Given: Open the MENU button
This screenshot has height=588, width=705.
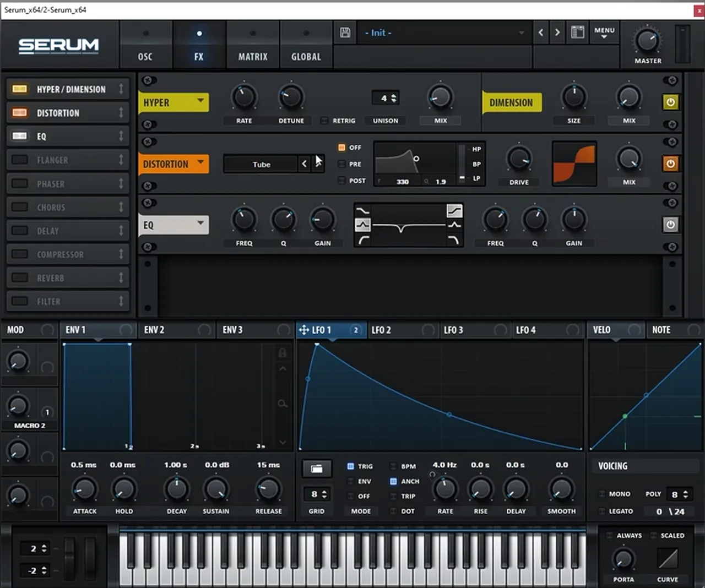Looking at the screenshot, I should coord(604,32).
